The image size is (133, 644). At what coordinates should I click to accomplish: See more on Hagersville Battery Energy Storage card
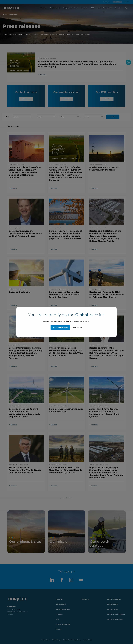click(x=93, y=486)
